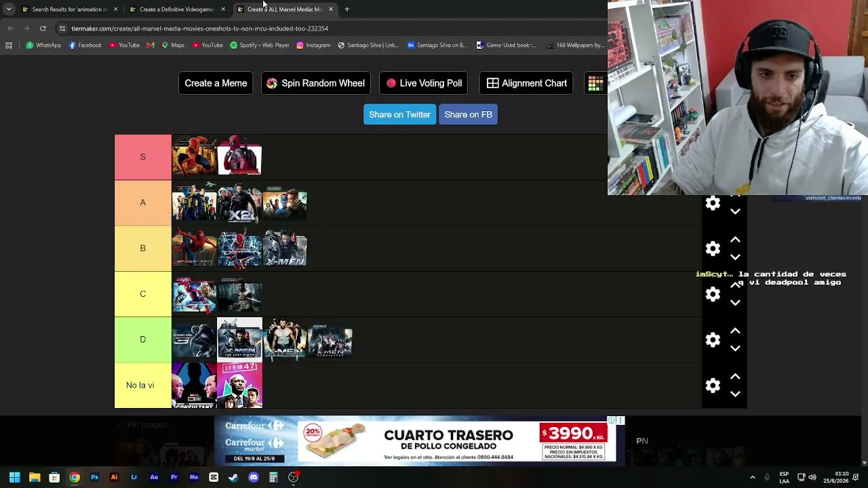Open settings gear for the B tier row
Image resolution: width=868 pixels, height=488 pixels.
[x=713, y=249]
